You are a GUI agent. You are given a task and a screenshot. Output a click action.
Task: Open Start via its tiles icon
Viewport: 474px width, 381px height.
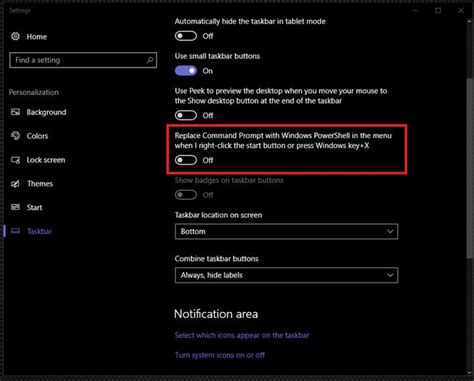pyautogui.click(x=15, y=207)
